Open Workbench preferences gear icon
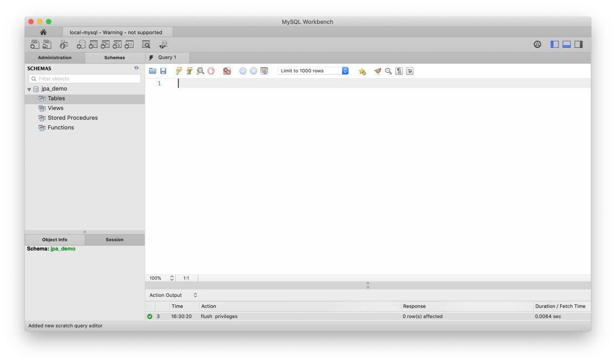The image size is (616, 364). pyautogui.click(x=537, y=44)
